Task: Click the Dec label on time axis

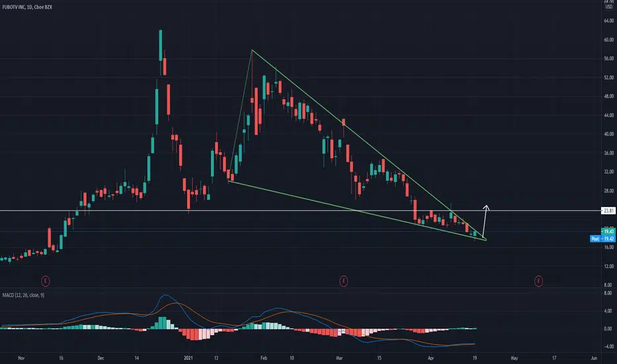Action: coord(101,358)
